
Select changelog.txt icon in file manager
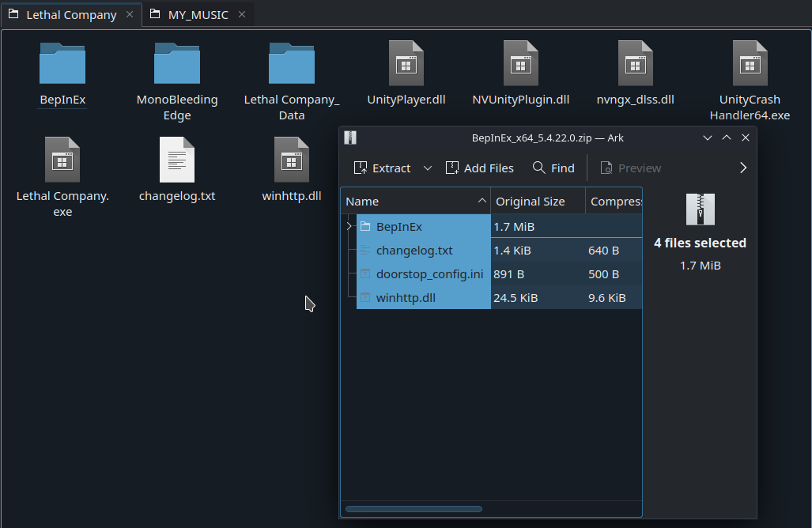[x=176, y=160]
